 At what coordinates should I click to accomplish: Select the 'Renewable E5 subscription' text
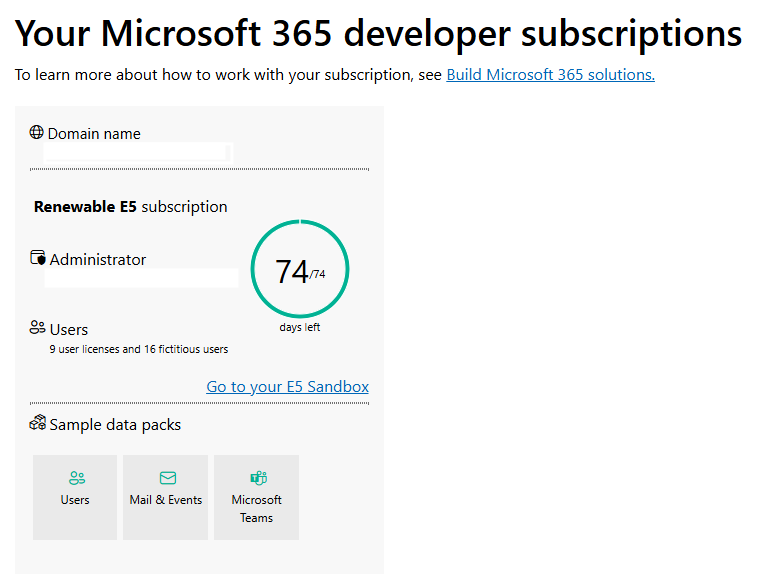tap(130, 207)
